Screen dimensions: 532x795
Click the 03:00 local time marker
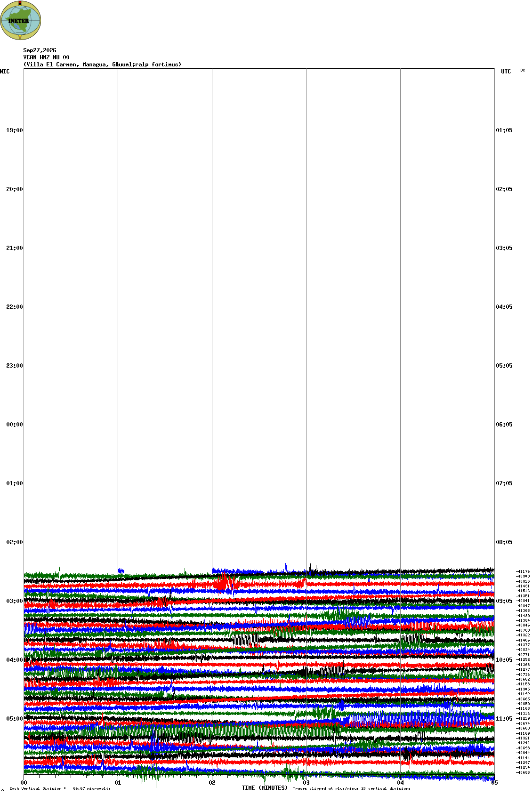tap(15, 601)
